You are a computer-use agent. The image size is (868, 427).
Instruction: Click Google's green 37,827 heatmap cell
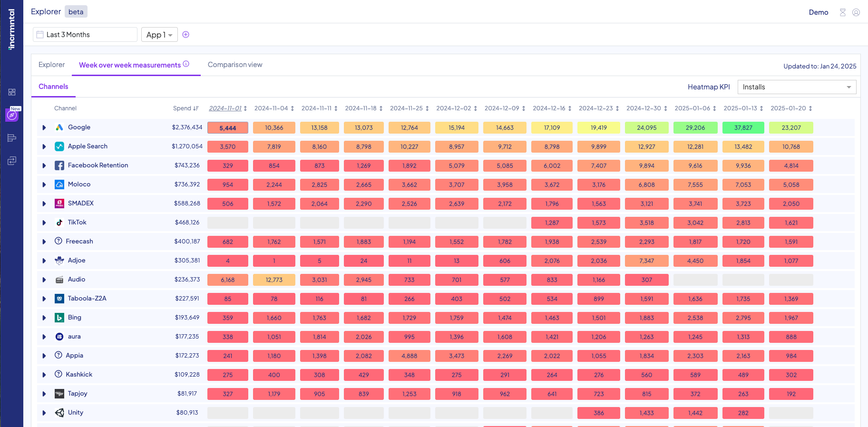(x=743, y=128)
